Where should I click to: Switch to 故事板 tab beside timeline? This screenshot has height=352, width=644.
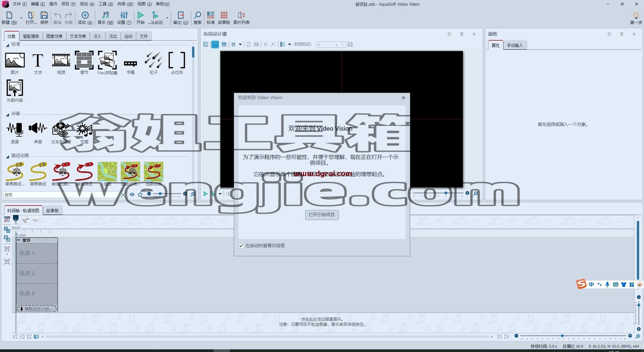click(x=52, y=211)
